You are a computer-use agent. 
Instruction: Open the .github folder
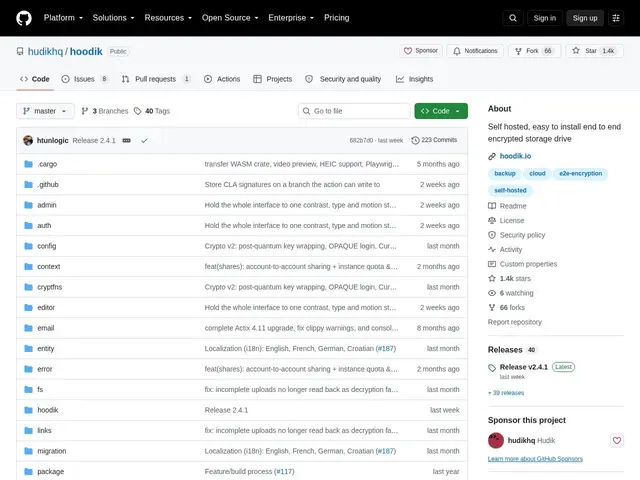click(48, 184)
